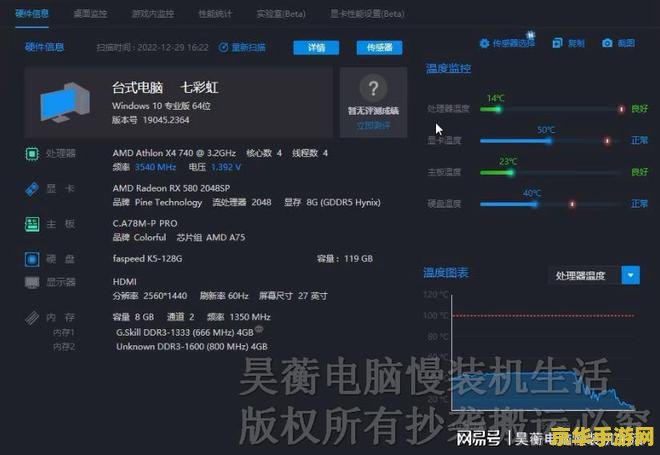Click the red threshold marker on 处理器温度 bar
Screen dimensions: 660x455
pyautogui.click(x=621, y=109)
